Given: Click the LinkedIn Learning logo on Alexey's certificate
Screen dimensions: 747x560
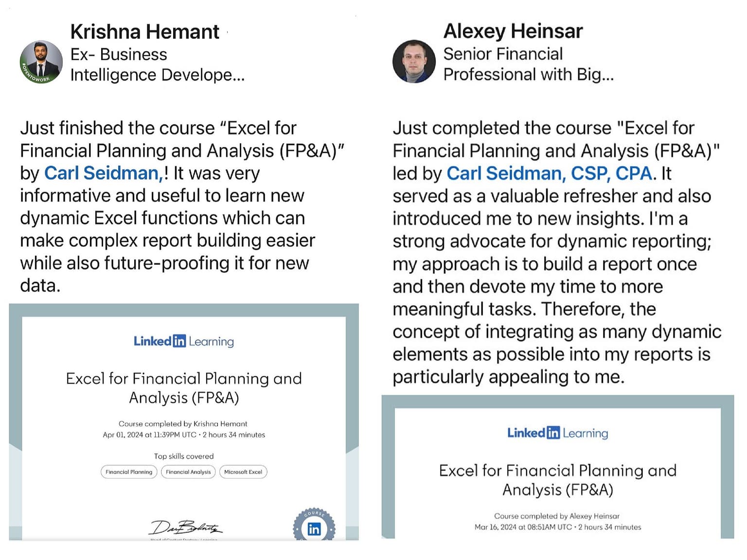Looking at the screenshot, I should (557, 433).
